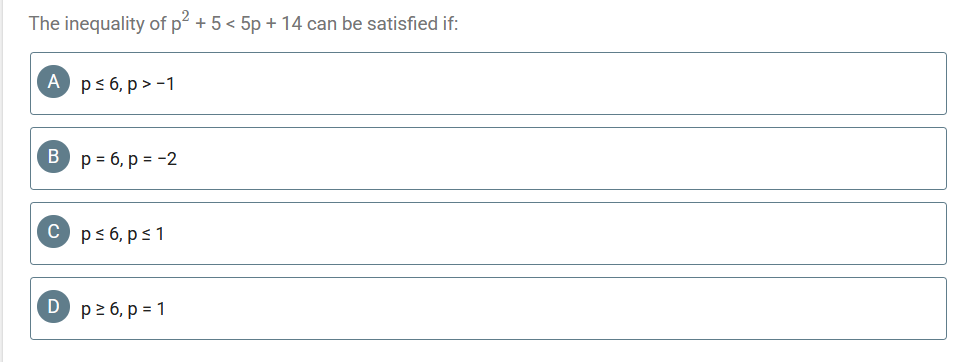Click the expression 'p² + 5 < 5p + 14'
Viewport: 967px width, 362px height.
236,23
